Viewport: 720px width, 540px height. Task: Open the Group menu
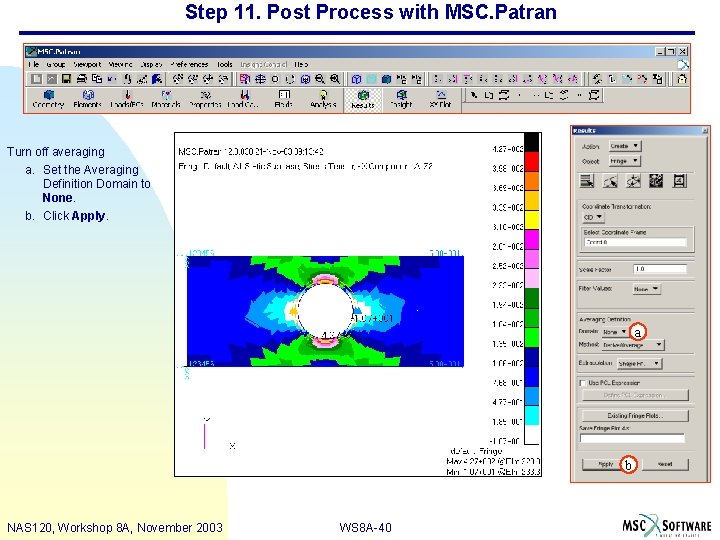pos(56,64)
